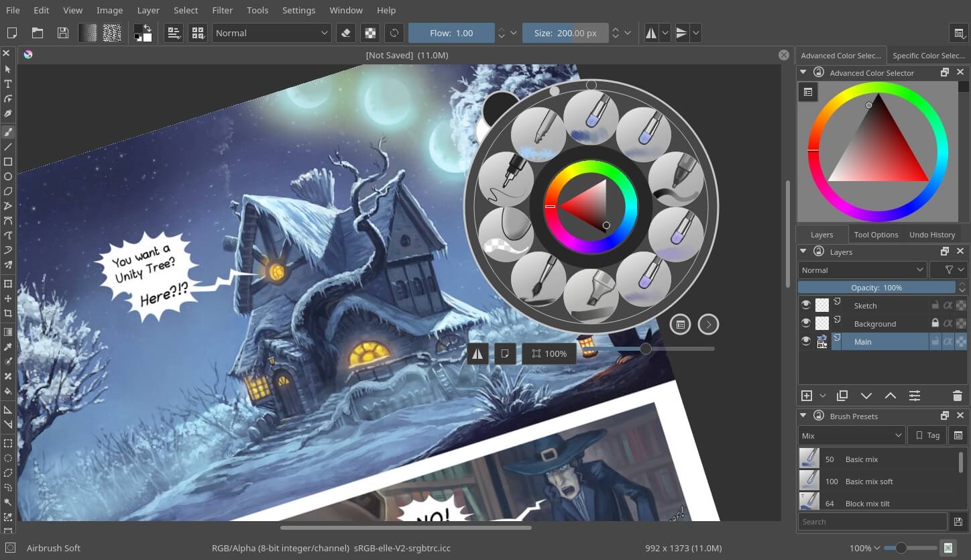This screenshot has width=971, height=560.
Task: Select the Transform tool in the toolbox
Action: pyautogui.click(x=8, y=283)
